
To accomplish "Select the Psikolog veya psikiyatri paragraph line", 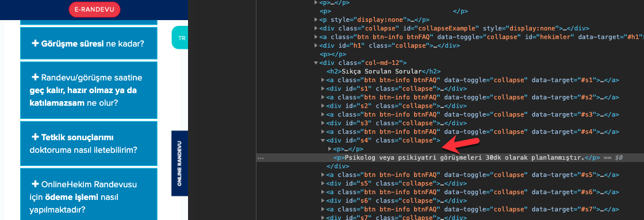I will coord(478,157).
